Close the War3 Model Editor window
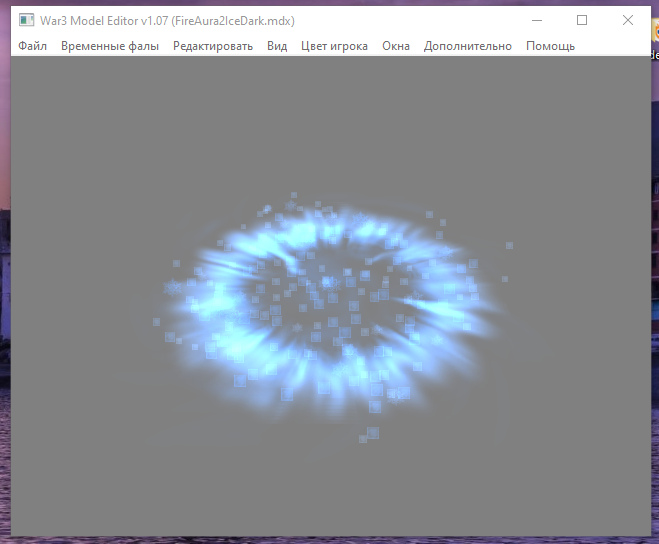 point(628,20)
